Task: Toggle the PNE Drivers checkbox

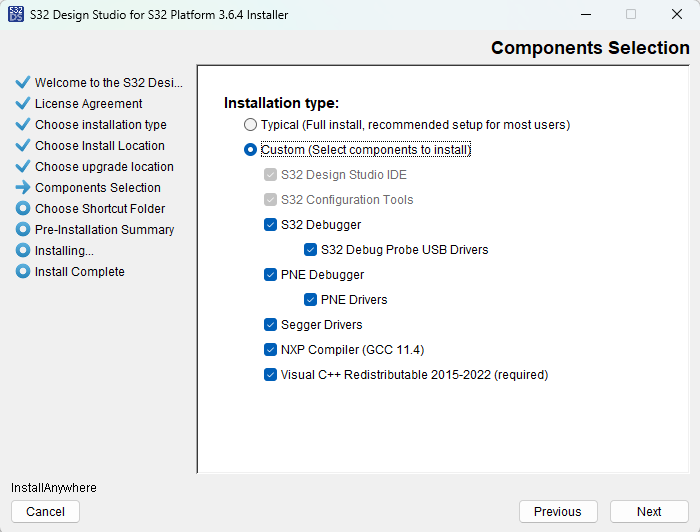Action: (310, 299)
